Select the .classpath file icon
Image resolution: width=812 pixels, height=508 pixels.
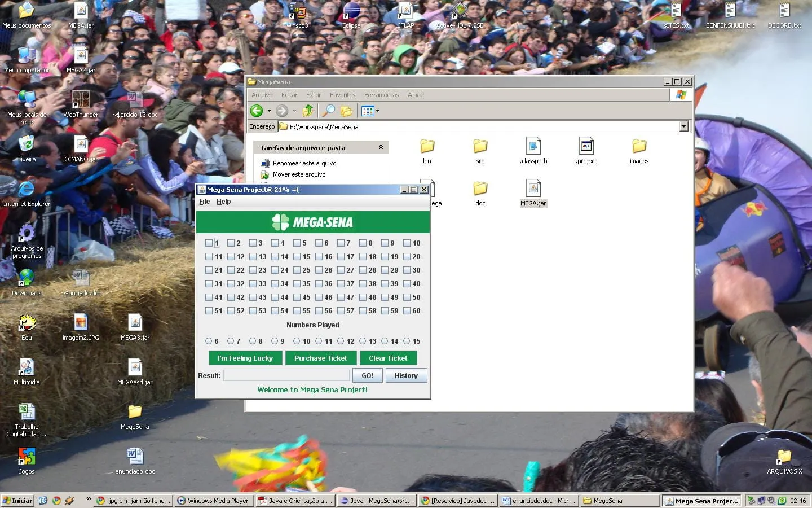tap(533, 151)
